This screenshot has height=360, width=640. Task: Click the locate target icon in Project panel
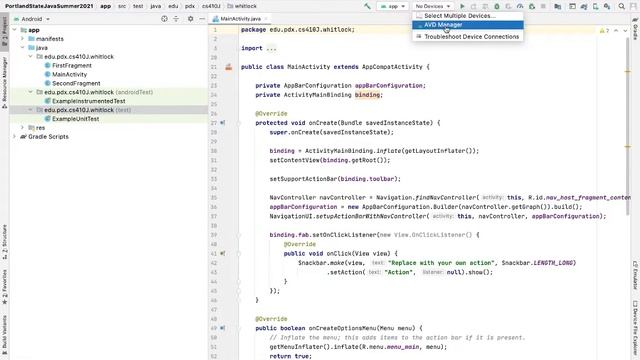[x=164, y=19]
